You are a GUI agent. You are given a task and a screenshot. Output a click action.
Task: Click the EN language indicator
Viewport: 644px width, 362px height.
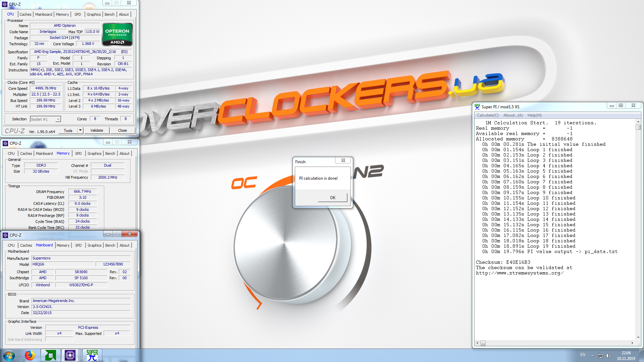click(583, 355)
